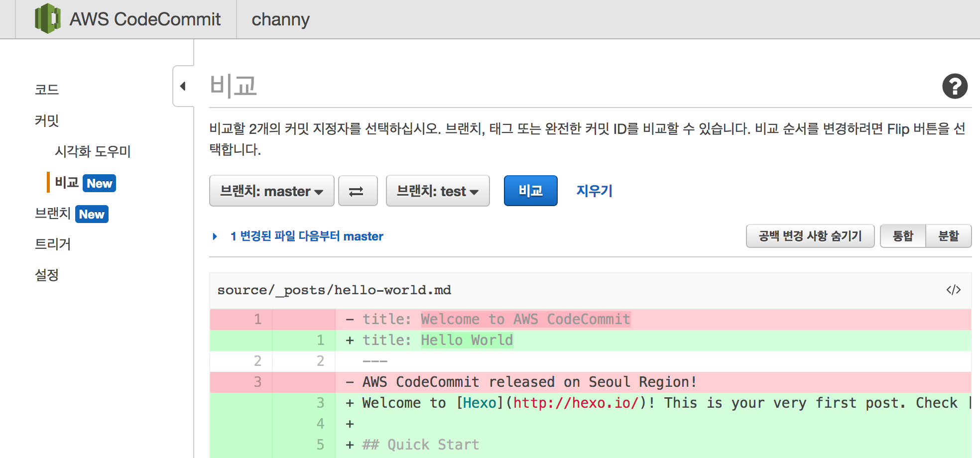Click the hexo.io URL in the diff
Screen dimensions: 980x458
coord(576,403)
